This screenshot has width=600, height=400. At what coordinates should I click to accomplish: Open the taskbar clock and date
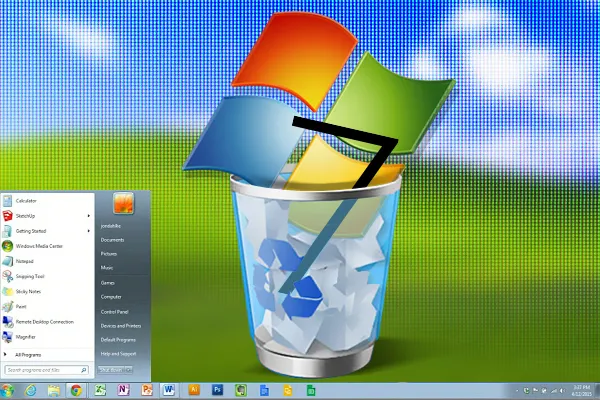pos(581,391)
